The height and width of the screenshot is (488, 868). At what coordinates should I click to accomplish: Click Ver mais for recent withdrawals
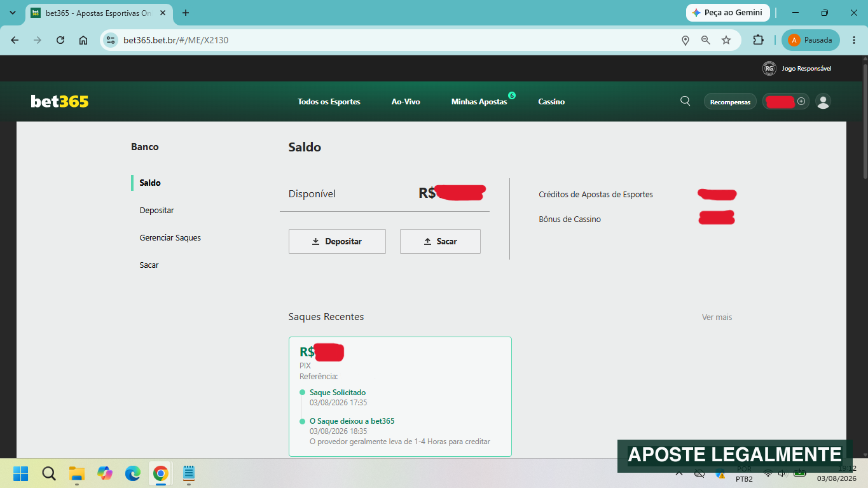click(717, 317)
